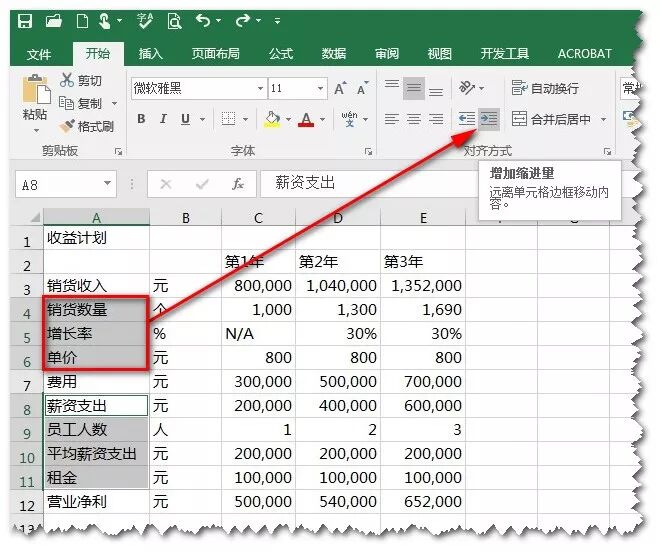Select column C header
The height and width of the screenshot is (552, 660).
[258, 218]
